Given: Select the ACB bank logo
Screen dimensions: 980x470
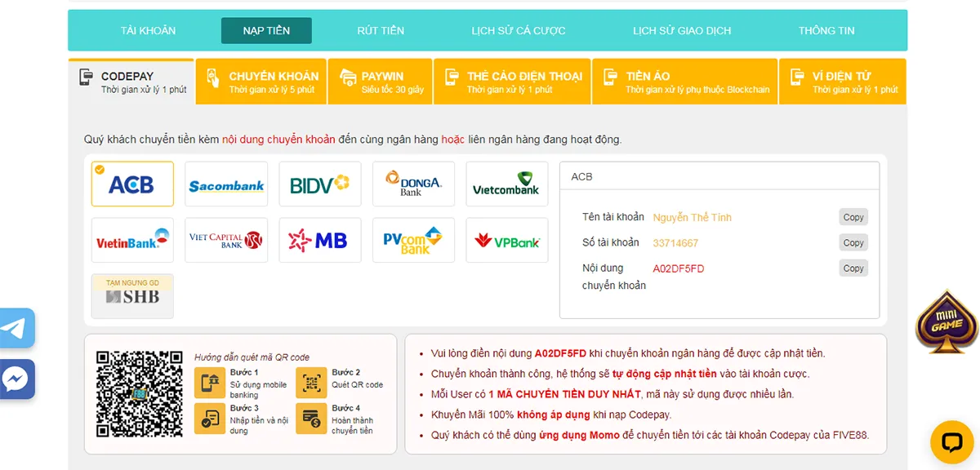Looking at the screenshot, I should coord(132,184).
